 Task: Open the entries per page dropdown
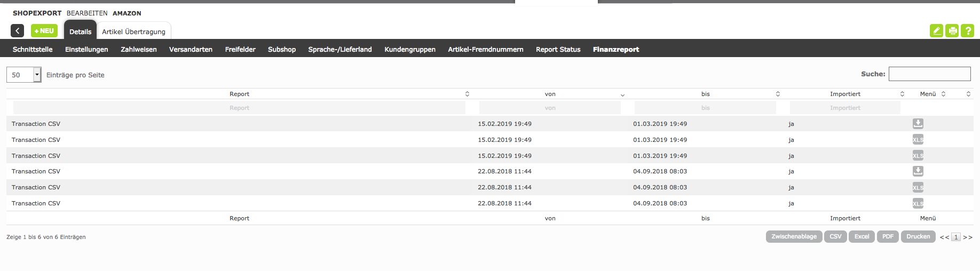click(37, 75)
